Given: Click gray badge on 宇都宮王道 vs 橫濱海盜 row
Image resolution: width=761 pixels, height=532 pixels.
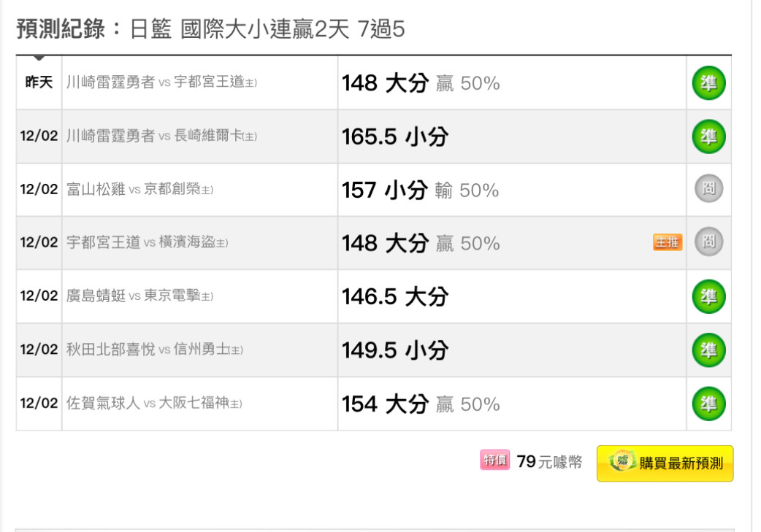Looking at the screenshot, I should pos(708,242).
